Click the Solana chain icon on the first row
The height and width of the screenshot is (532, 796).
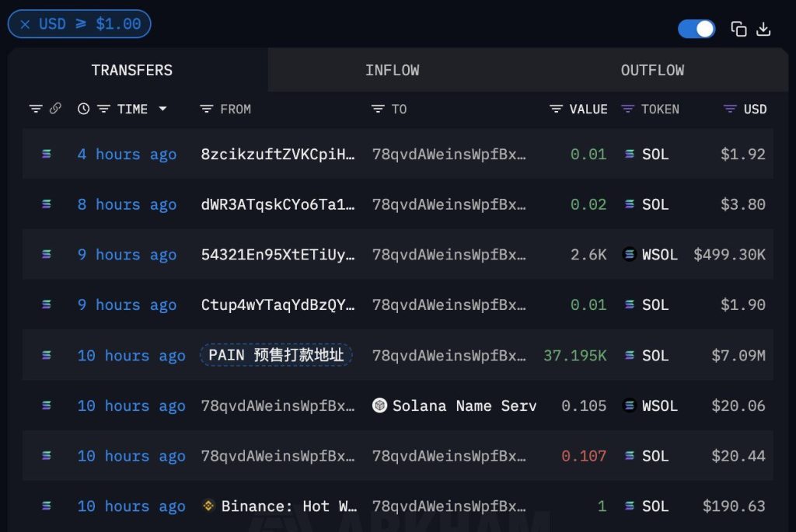[45, 155]
